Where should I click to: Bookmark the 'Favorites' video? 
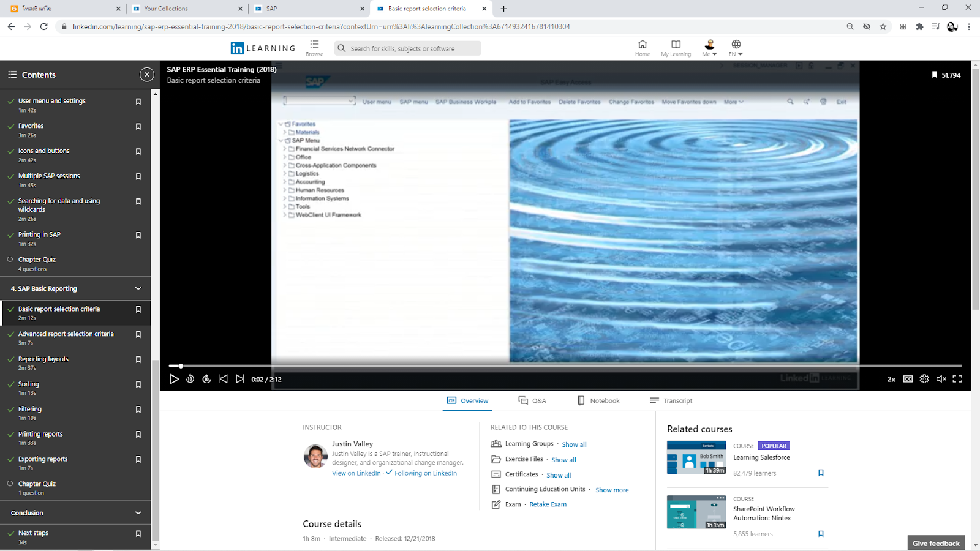138,127
